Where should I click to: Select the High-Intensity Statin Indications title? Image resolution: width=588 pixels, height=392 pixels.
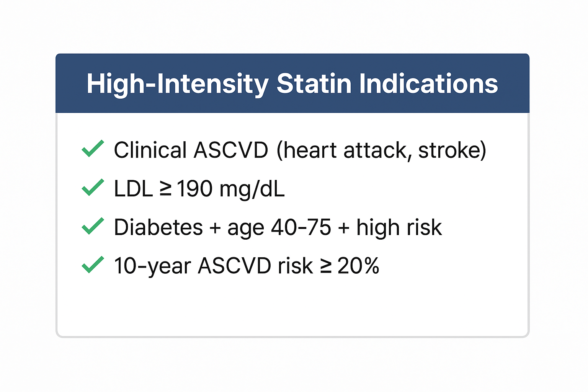tap(292, 83)
